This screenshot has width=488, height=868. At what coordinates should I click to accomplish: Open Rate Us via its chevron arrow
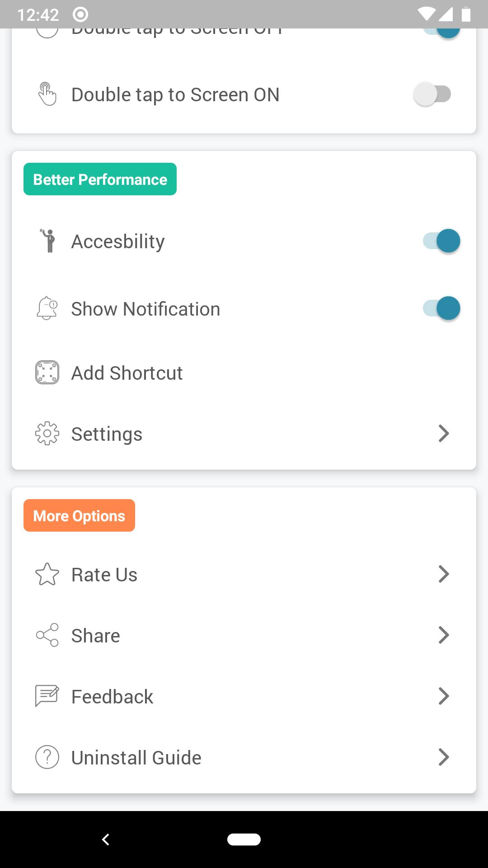click(x=444, y=574)
